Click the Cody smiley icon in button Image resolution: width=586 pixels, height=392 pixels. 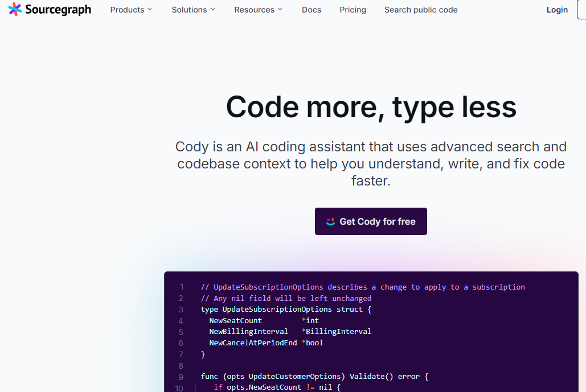tap(330, 221)
